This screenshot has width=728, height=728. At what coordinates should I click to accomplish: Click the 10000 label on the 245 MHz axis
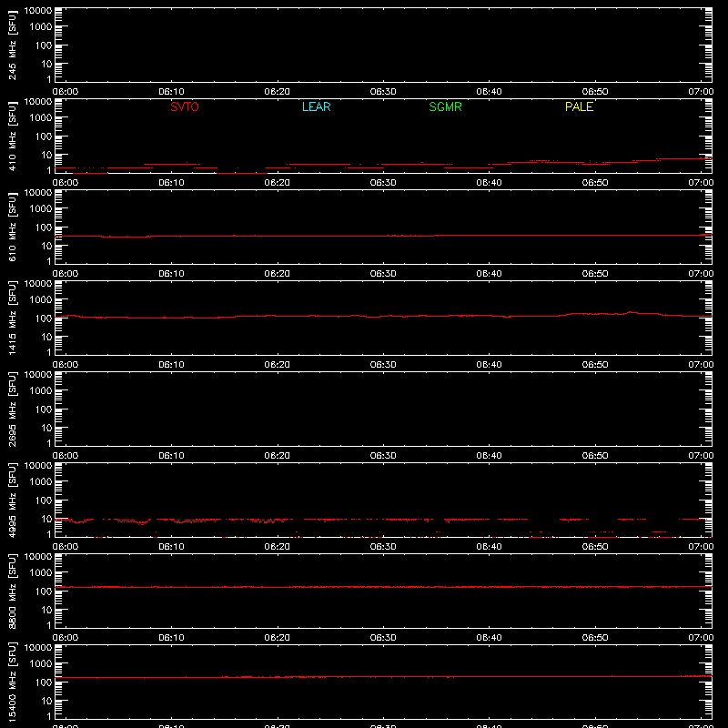pyautogui.click(x=38, y=11)
